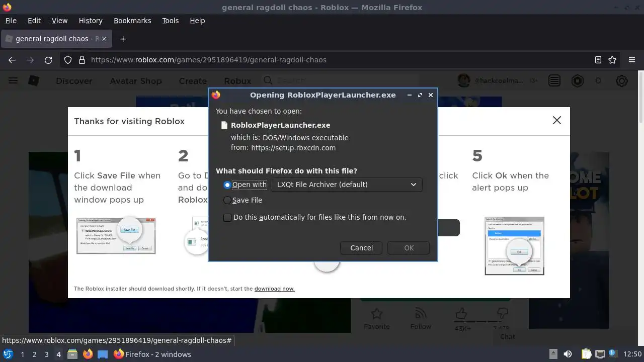The height and width of the screenshot is (362, 644).
Task: Click the step 1 Save File illustration
Action: tap(116, 236)
